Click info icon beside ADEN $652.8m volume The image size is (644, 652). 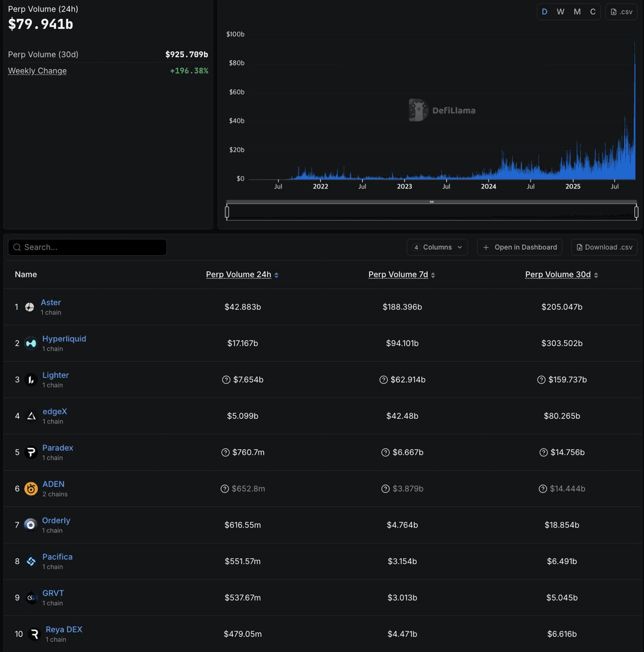pyautogui.click(x=225, y=489)
